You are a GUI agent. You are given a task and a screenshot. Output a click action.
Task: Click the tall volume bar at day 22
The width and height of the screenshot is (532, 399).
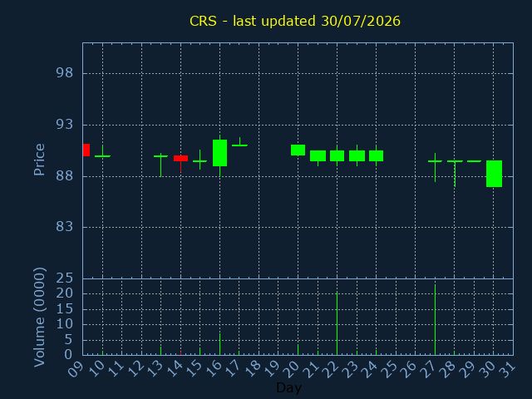(x=337, y=323)
